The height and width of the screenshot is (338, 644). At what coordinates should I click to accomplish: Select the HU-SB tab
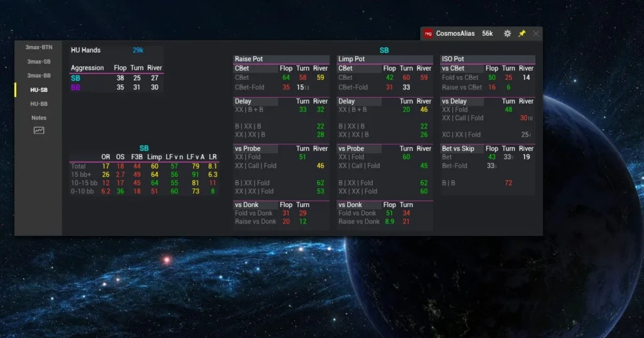point(38,89)
